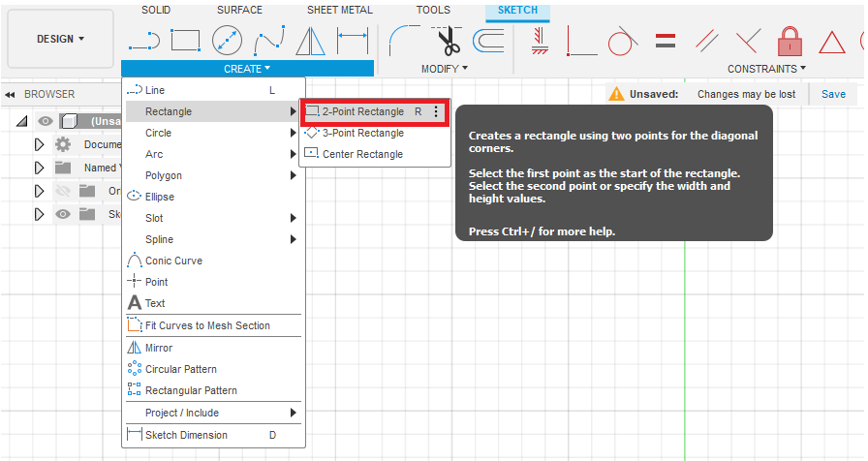
Task: Select the Rectangle tool icon in toolbar
Action: point(185,41)
